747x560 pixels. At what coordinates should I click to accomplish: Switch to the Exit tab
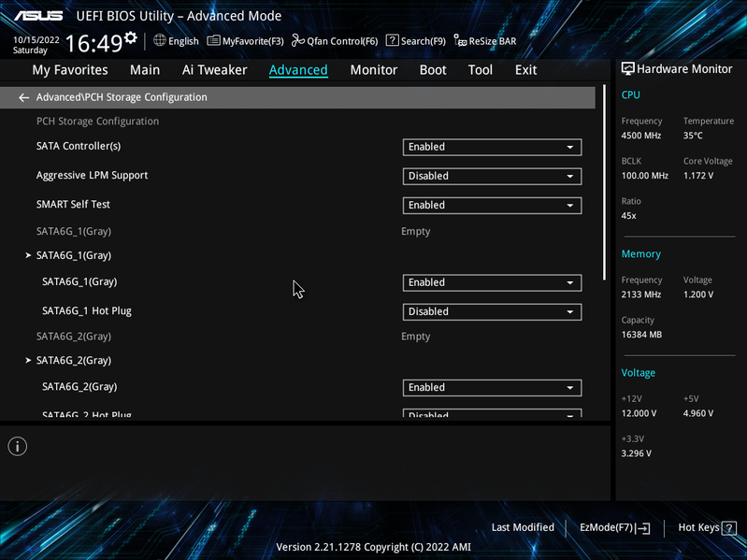(525, 70)
